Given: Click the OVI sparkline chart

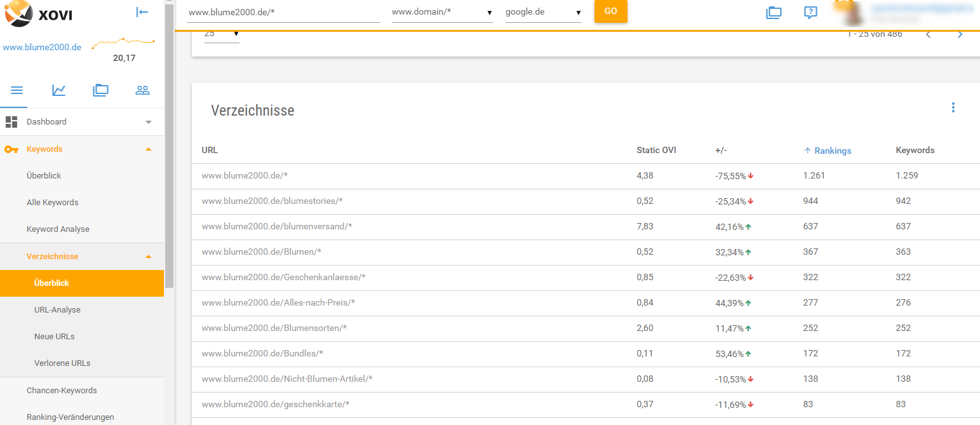Looking at the screenshot, I should click(123, 43).
